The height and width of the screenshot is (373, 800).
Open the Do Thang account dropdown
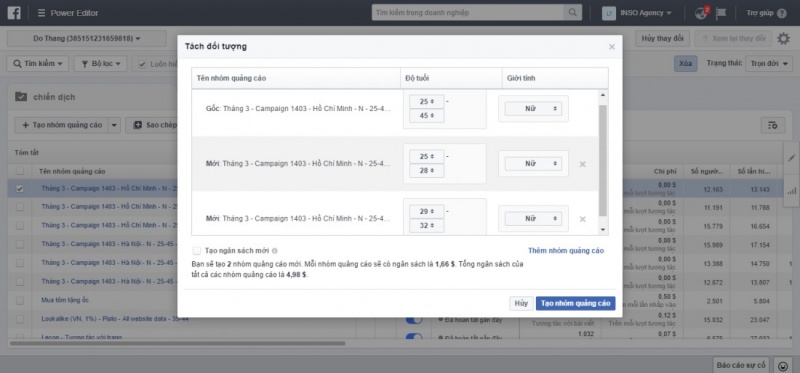pos(87,38)
